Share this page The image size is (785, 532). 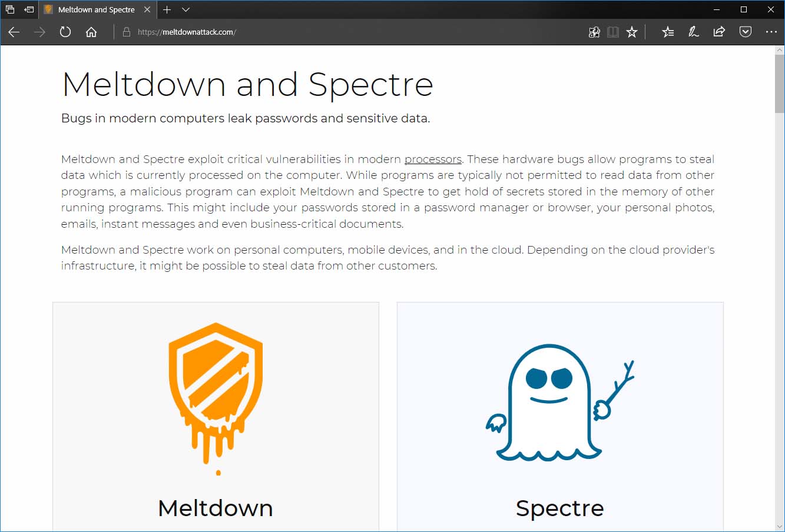719,32
